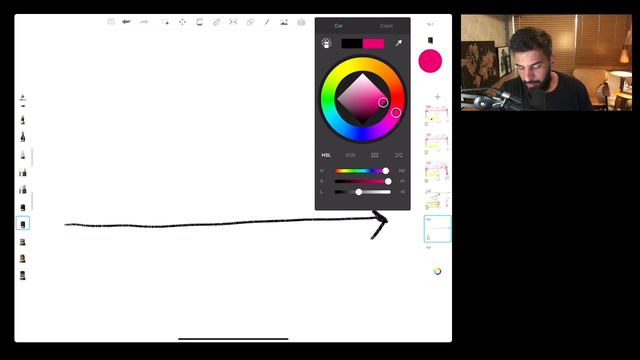Open the Ruler guides tool
This screenshot has width=640, height=360.
pos(216,22)
